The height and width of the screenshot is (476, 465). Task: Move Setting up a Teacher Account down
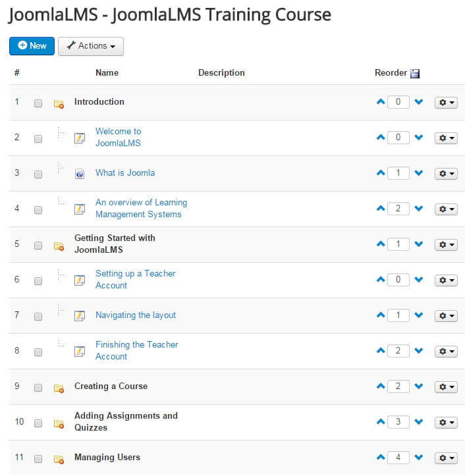pyautogui.click(x=419, y=279)
